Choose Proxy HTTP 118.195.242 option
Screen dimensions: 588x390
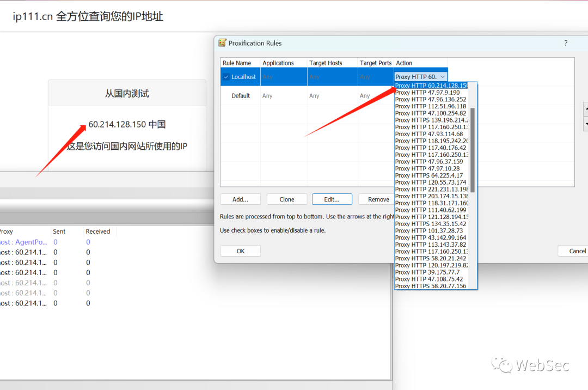pos(431,141)
